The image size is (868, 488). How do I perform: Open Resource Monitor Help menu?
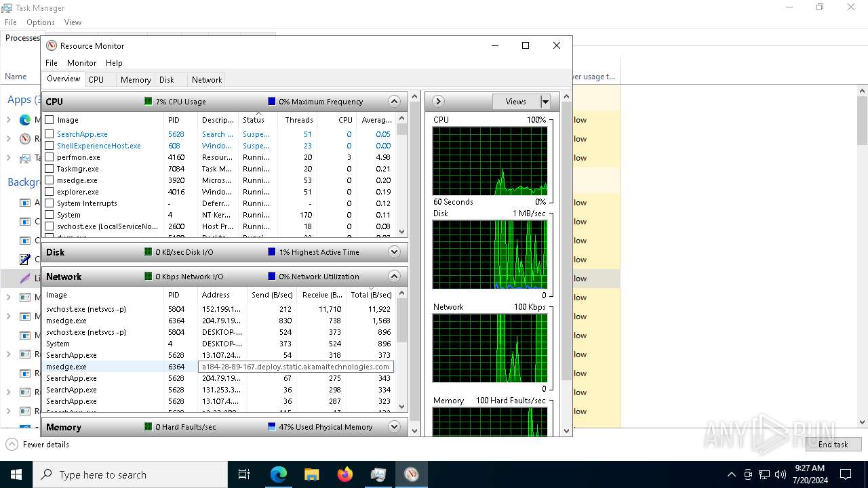click(114, 63)
